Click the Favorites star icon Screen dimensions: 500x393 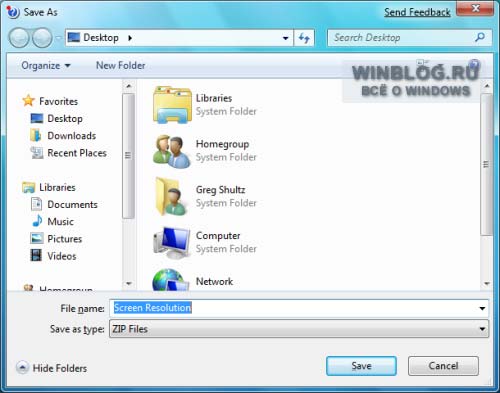tap(29, 101)
